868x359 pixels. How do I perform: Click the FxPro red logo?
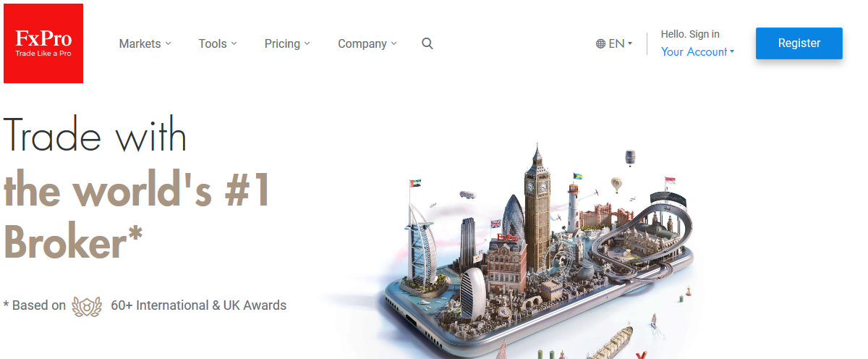coord(43,43)
